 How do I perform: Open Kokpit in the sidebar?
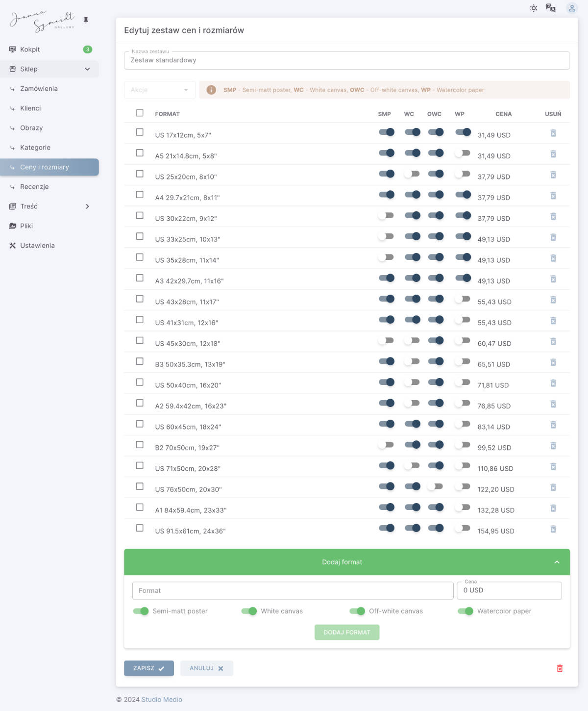pos(49,50)
